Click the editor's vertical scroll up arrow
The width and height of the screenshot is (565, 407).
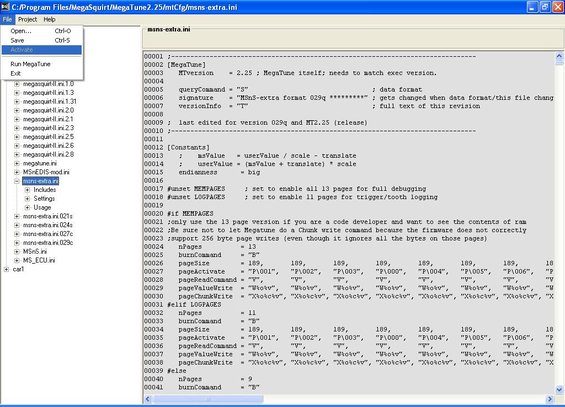point(559,56)
